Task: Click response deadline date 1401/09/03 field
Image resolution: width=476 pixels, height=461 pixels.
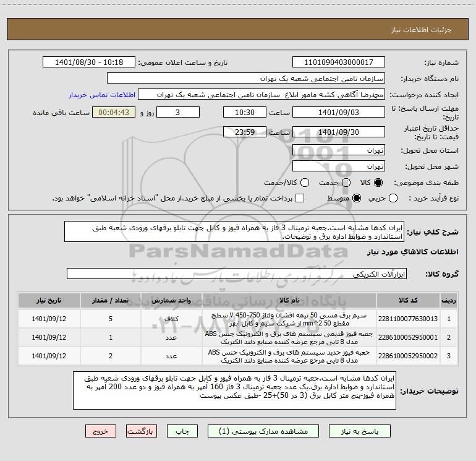Action: 339,112
